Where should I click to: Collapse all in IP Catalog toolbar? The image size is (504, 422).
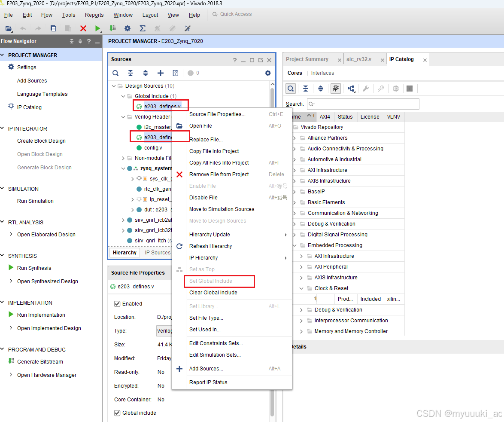[x=306, y=89]
